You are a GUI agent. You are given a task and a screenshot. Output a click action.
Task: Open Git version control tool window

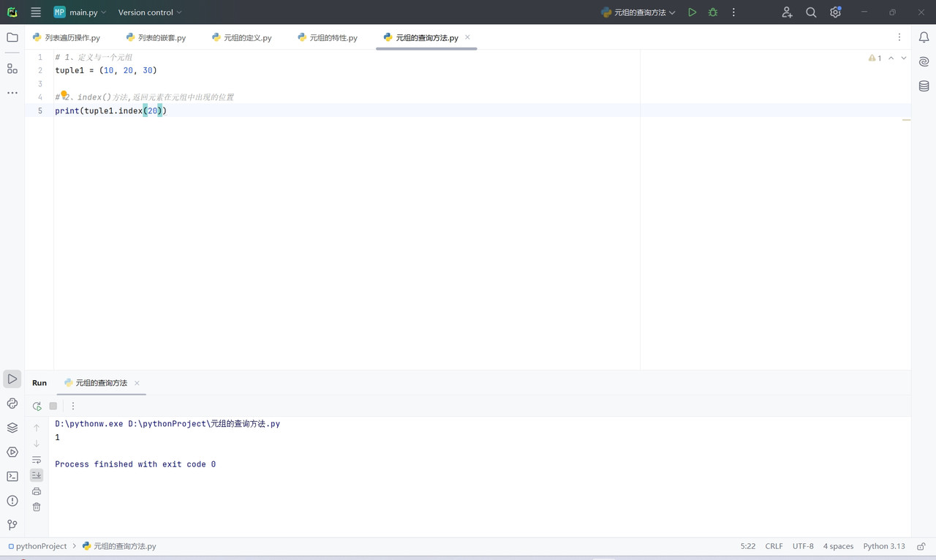pos(12,525)
